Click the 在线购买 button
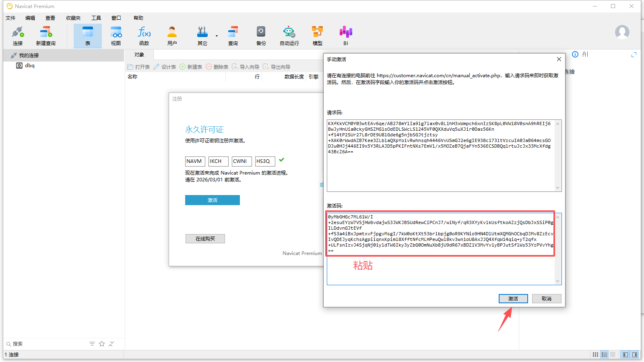This screenshot has height=362, width=644. click(x=205, y=239)
